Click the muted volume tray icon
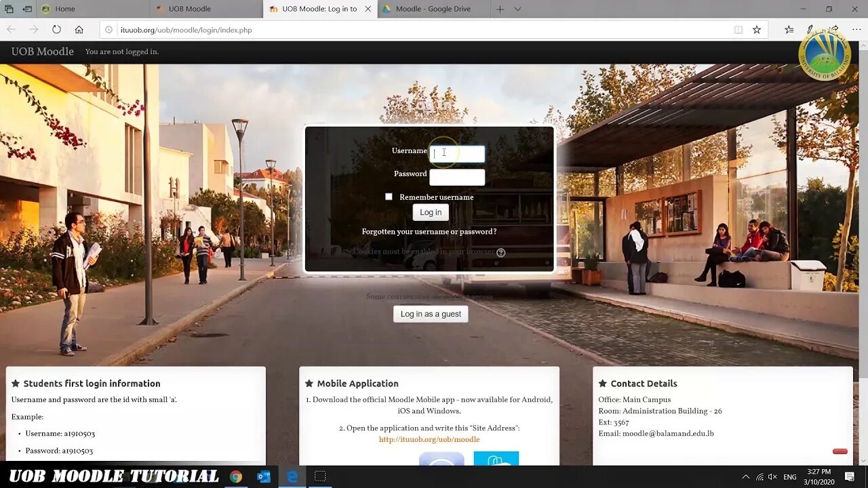Viewport: 868px width, 488px height. click(772, 477)
